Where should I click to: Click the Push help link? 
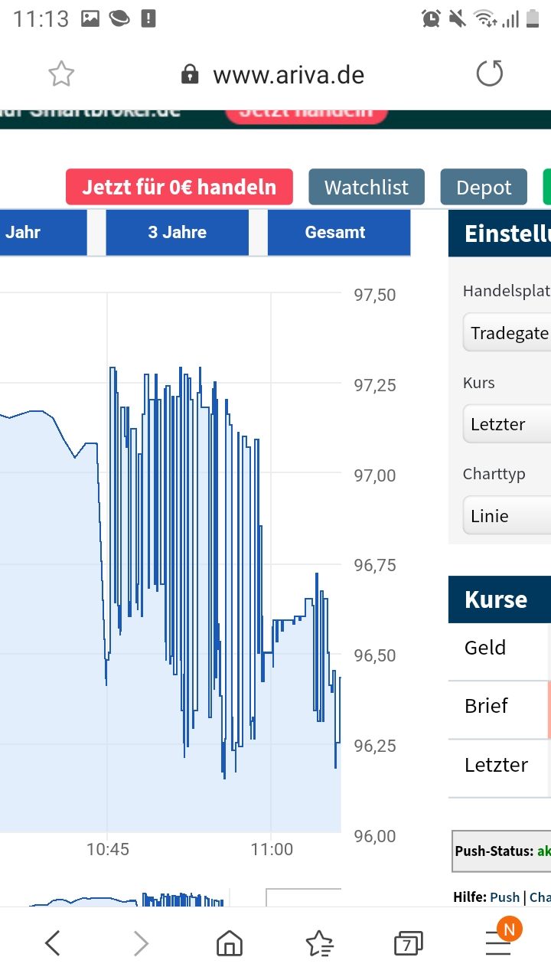507,897
